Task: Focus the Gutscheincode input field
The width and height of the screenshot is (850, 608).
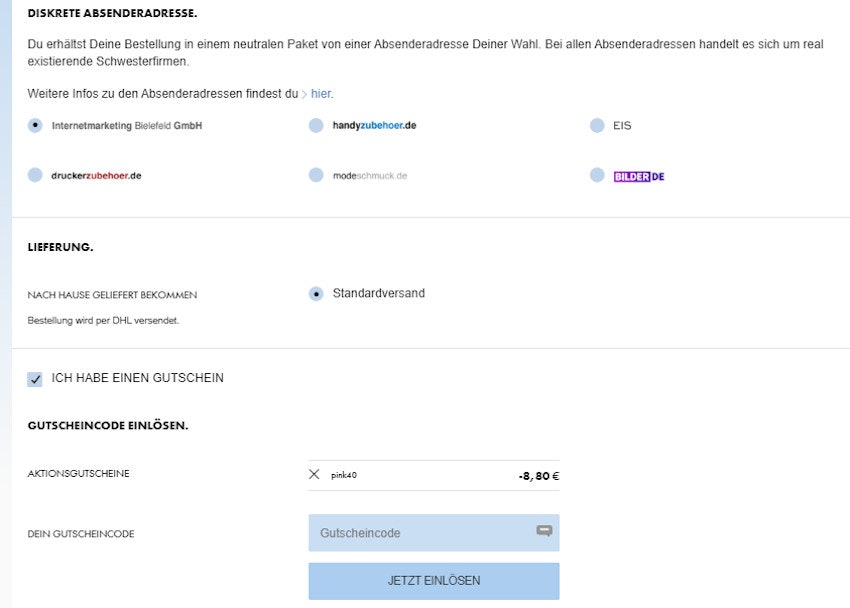Action: tap(420, 533)
